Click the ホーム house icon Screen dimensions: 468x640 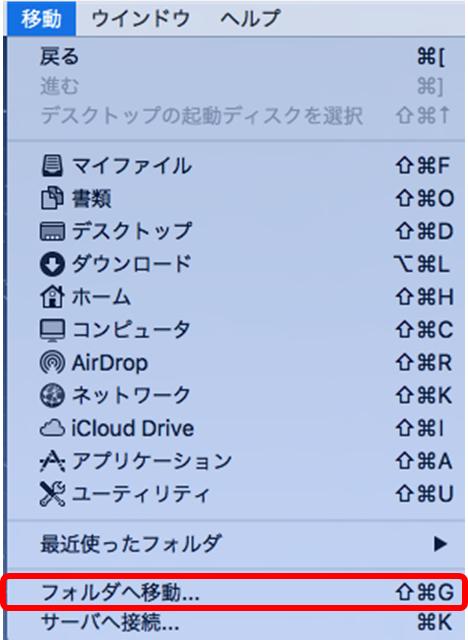tap(52, 297)
